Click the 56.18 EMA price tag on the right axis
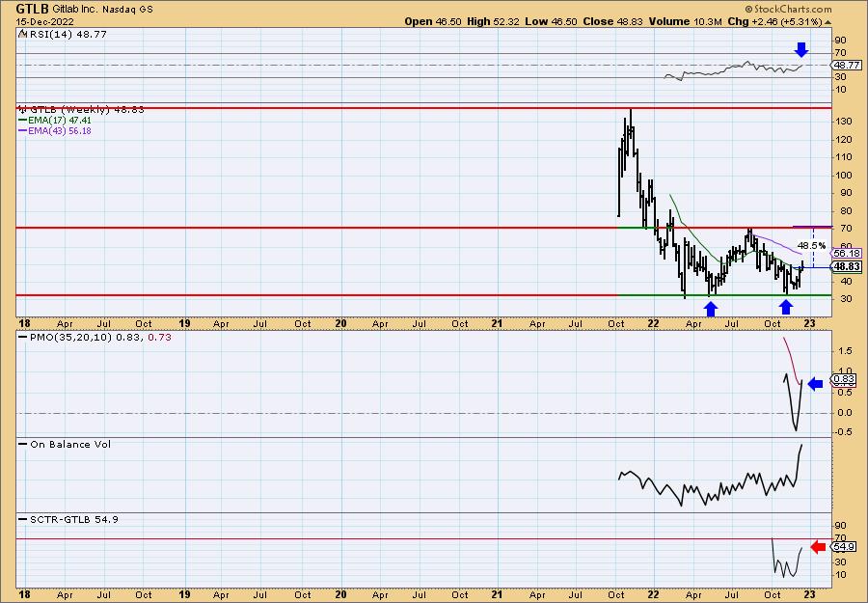 pos(847,253)
